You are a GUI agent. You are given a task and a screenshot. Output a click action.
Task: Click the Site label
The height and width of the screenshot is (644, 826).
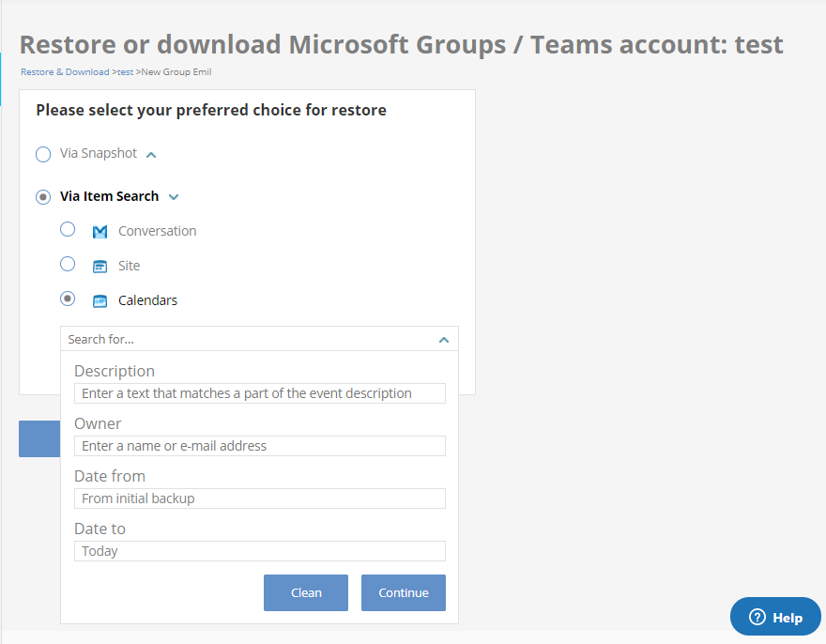click(x=130, y=266)
